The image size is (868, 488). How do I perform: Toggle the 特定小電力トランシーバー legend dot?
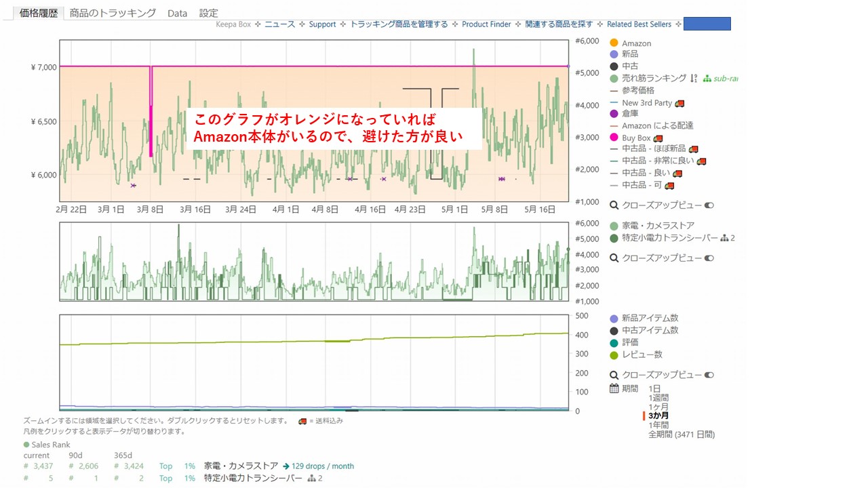614,239
